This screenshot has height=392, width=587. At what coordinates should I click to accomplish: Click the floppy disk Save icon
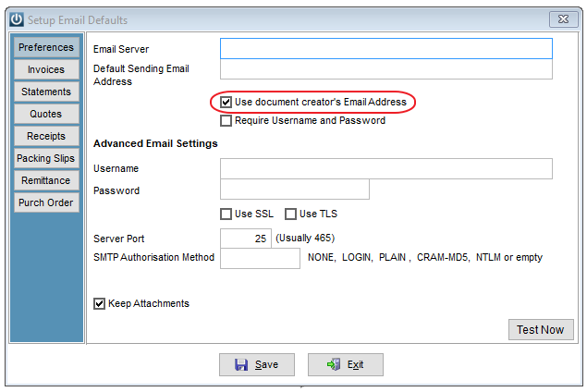point(241,364)
